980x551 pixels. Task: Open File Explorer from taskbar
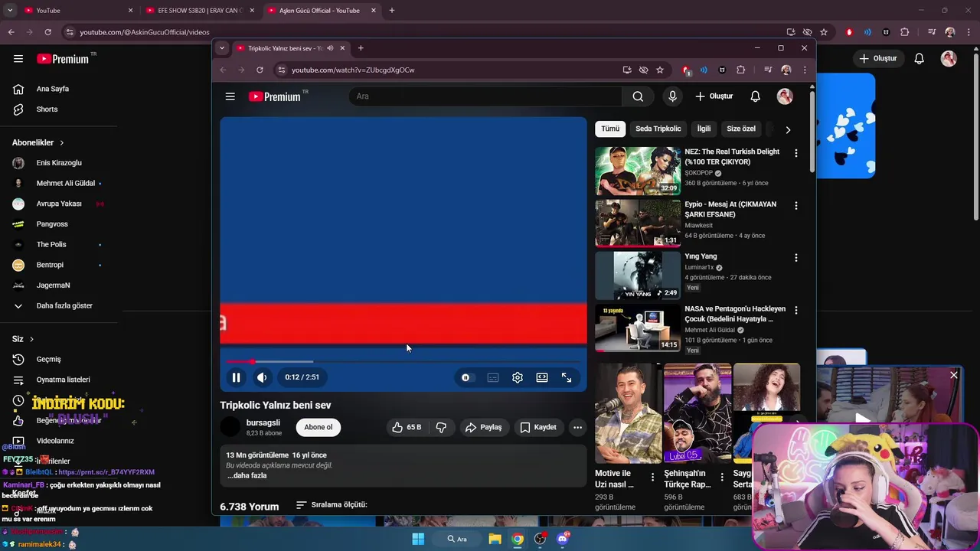coord(495,539)
